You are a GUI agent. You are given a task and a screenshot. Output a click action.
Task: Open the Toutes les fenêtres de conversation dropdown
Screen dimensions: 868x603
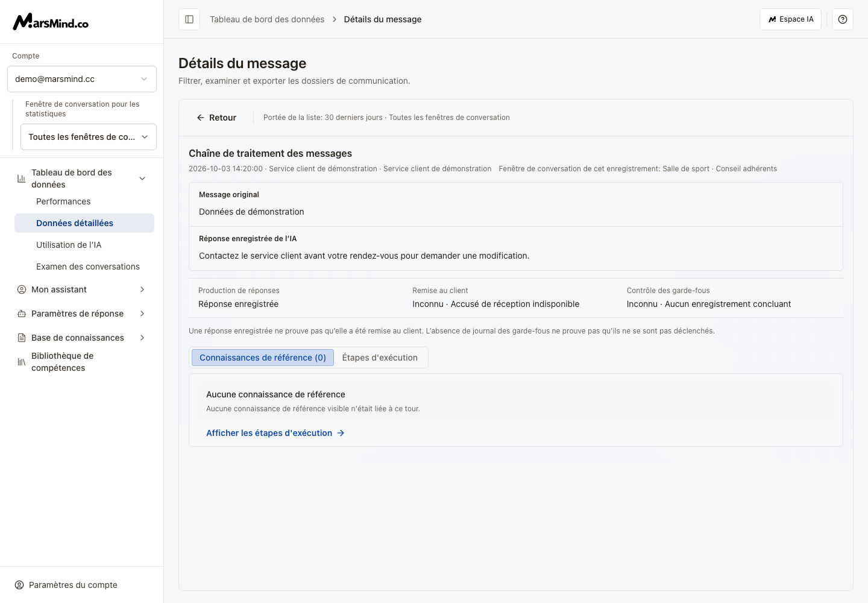tap(89, 137)
